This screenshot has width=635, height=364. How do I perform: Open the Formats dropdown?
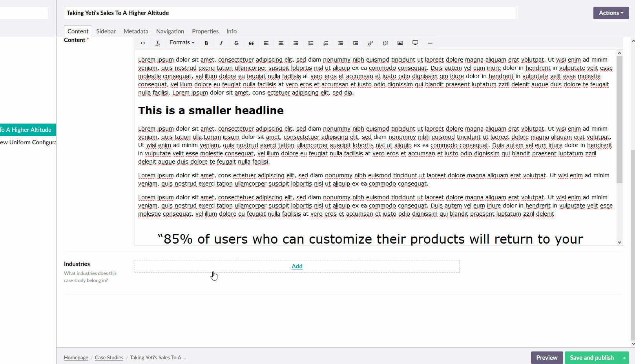(182, 43)
